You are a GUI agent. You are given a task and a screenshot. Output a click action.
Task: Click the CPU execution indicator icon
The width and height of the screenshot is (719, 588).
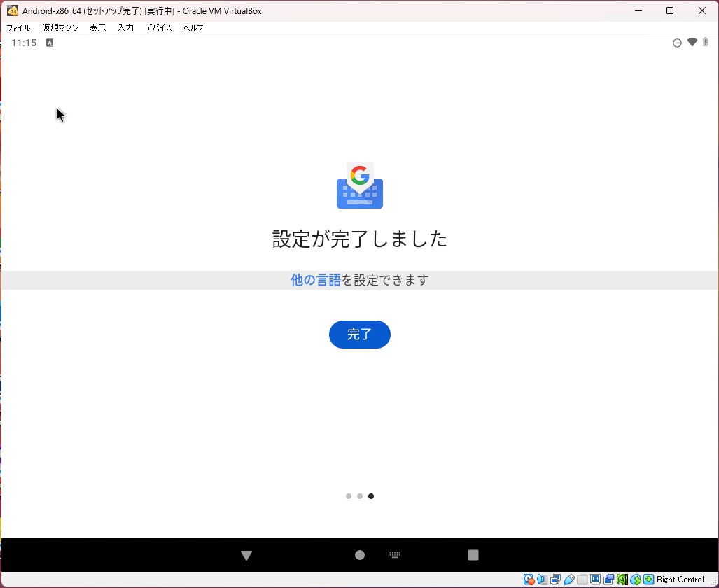coord(622,580)
